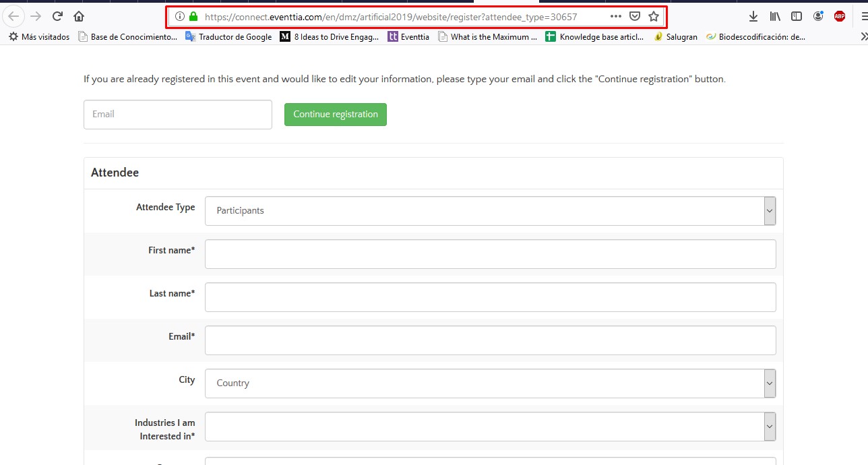Bookmark this page with the star icon
868x465 pixels.
[653, 16]
